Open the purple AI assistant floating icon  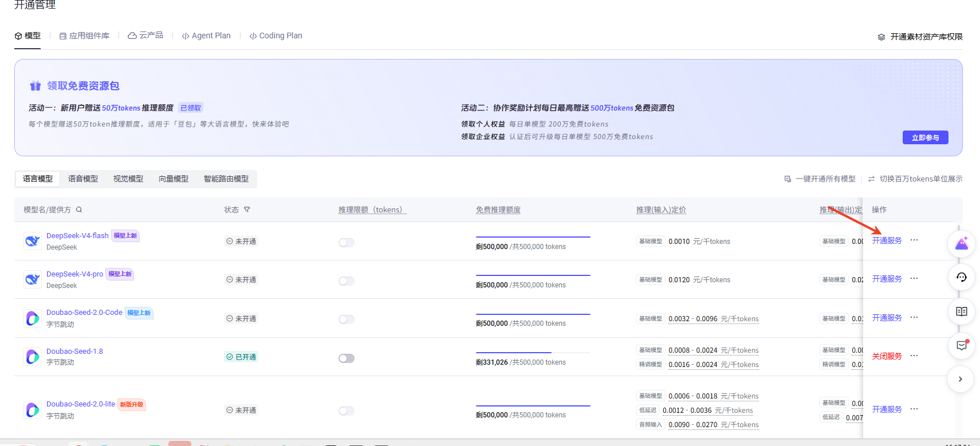(962, 244)
